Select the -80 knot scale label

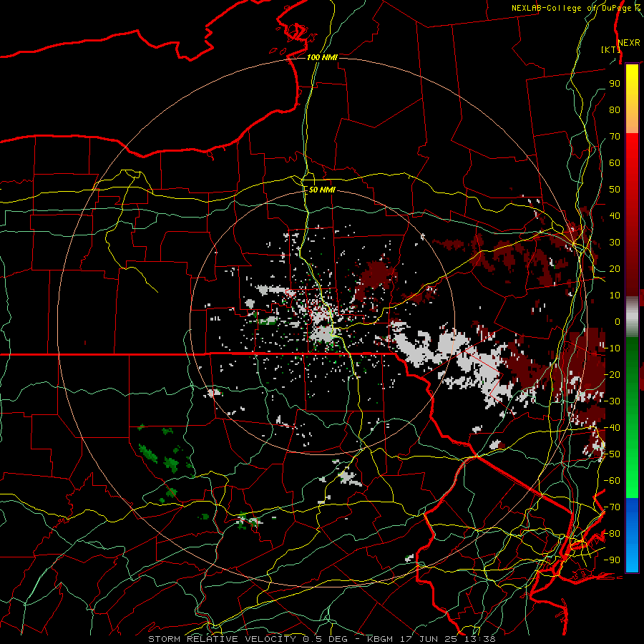point(612,534)
